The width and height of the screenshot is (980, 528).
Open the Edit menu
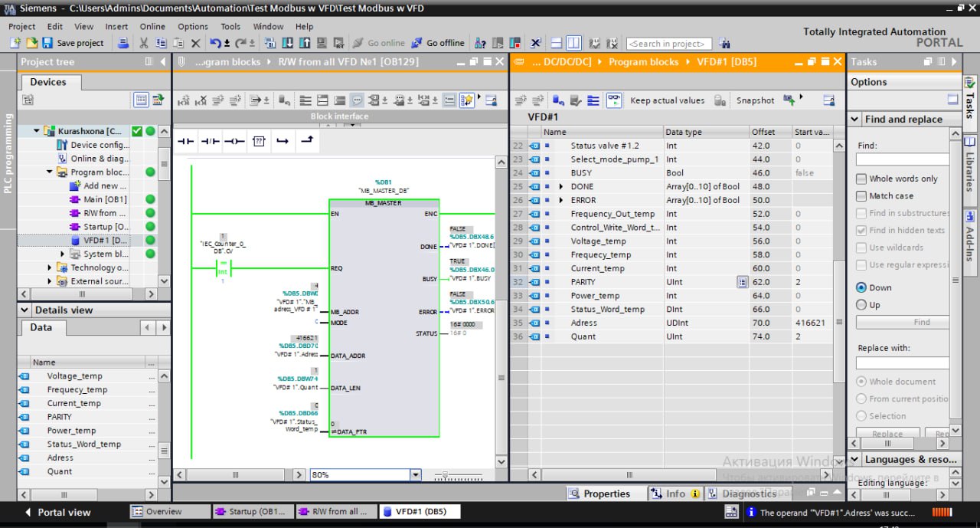pos(54,26)
